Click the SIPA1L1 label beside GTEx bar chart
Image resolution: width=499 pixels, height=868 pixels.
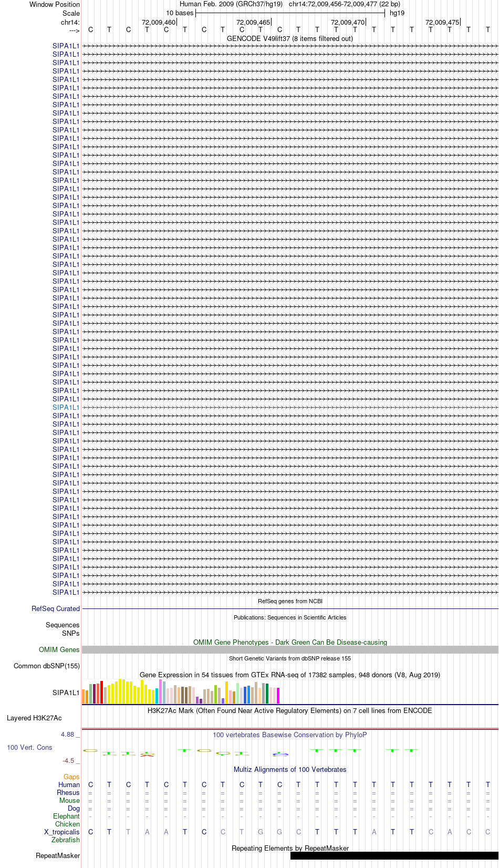point(66,693)
